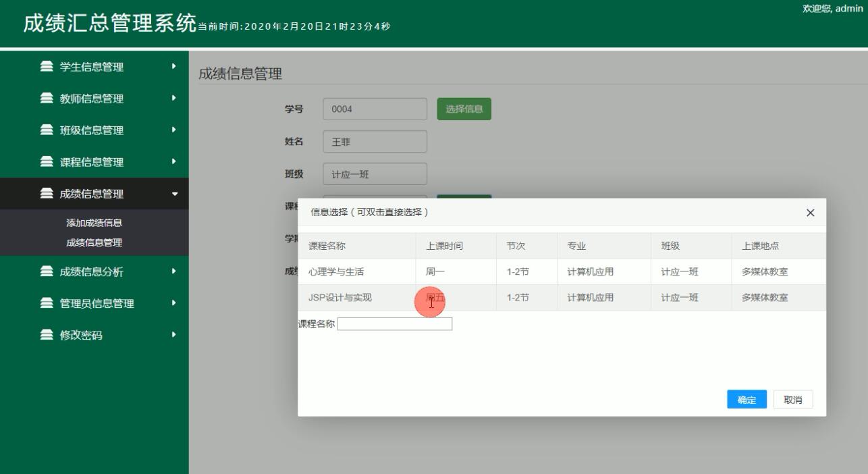Viewport: 868px width, 474px height.
Task: Confirm selection with 确定 button
Action: point(747,400)
